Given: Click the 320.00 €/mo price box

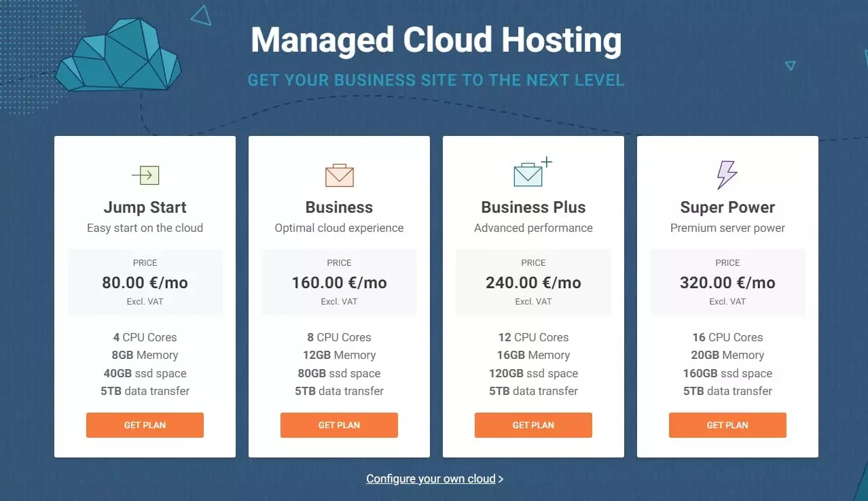Looking at the screenshot, I should pyautogui.click(x=727, y=281).
